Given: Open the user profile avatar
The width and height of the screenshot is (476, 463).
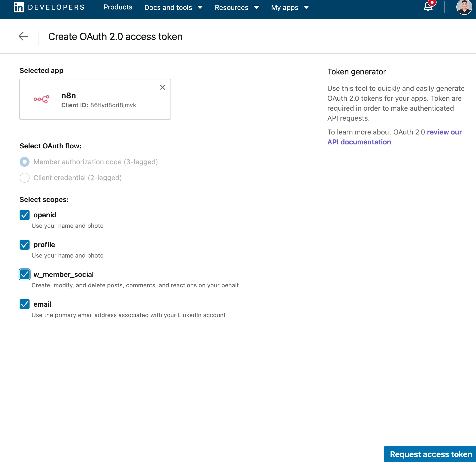Looking at the screenshot, I should (x=464, y=7).
